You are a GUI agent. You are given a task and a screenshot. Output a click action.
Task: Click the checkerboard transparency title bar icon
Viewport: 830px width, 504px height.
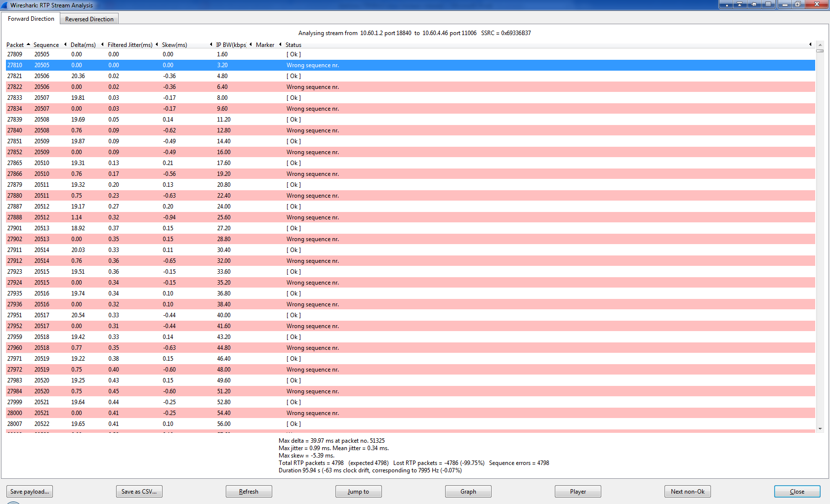[x=768, y=4]
